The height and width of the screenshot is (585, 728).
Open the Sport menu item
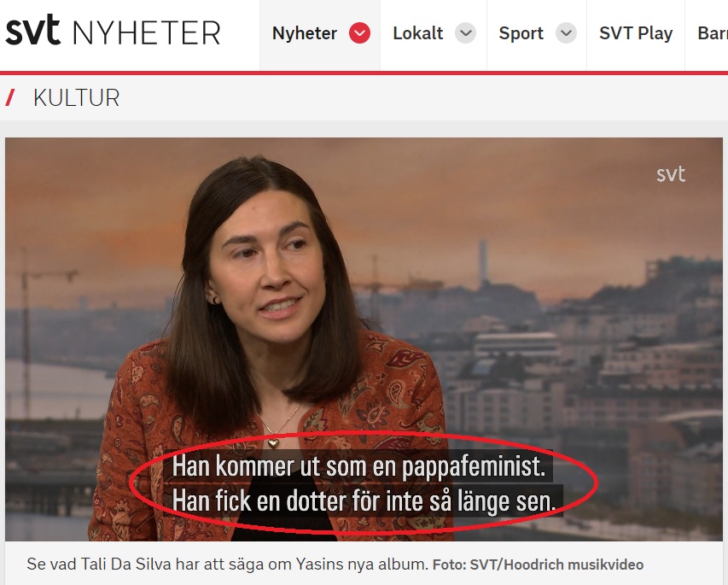[x=521, y=33]
